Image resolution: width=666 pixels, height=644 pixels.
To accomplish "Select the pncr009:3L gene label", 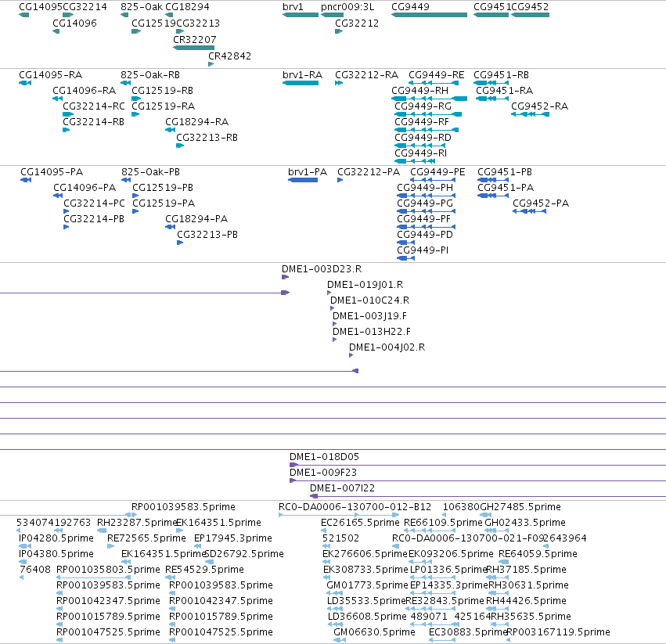I will click(347, 7).
